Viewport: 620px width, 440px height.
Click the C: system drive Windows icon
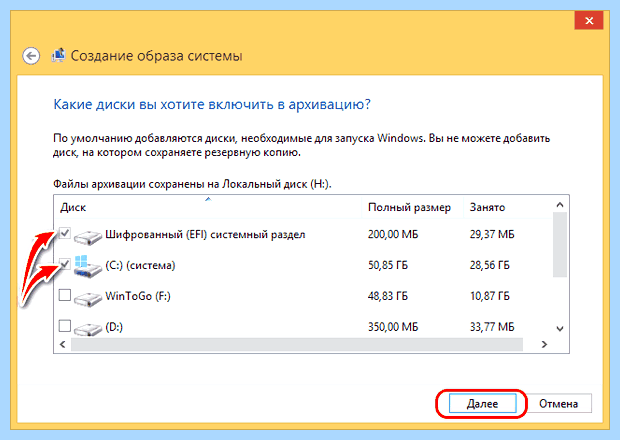point(88,266)
